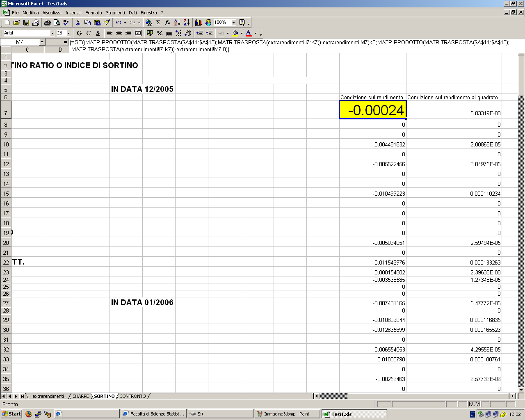Center cell text horizontally
This screenshot has width=525, height=420.
tap(119, 33)
